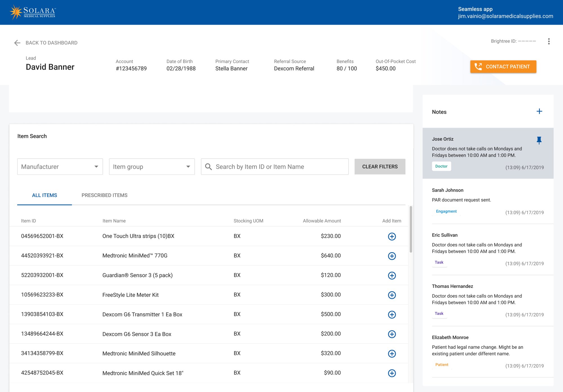This screenshot has height=392, width=563.
Task: Unpin Jose Ortiz's pinned note
Action: click(x=539, y=140)
